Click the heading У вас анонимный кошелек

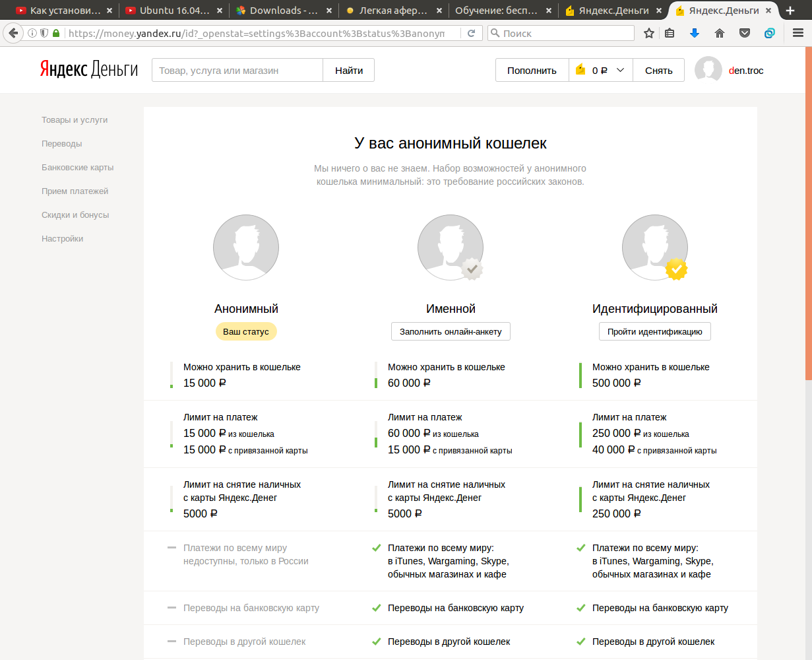[451, 143]
